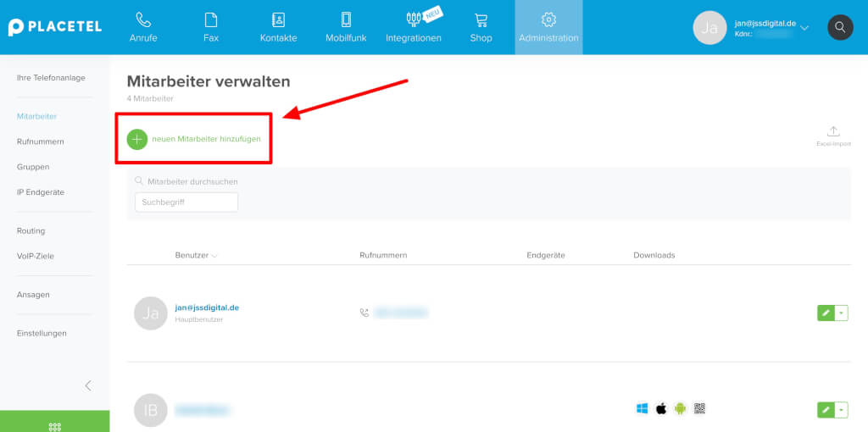Open Einstellungen in sidebar

(x=42, y=334)
